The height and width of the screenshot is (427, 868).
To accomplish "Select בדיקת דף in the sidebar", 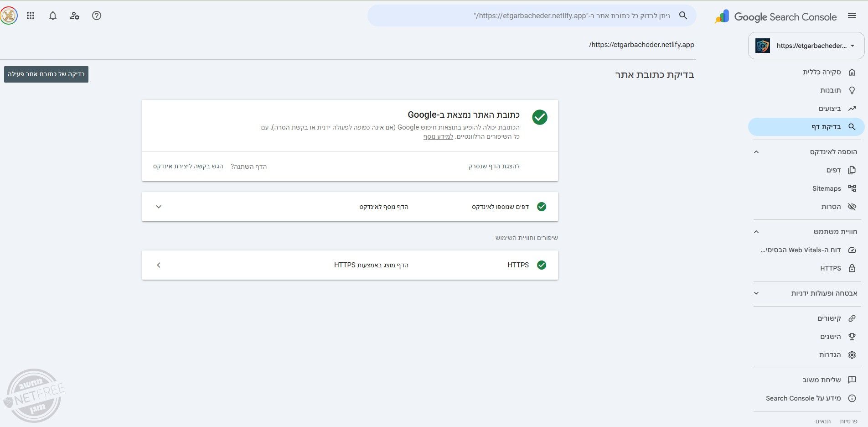I will (x=806, y=127).
